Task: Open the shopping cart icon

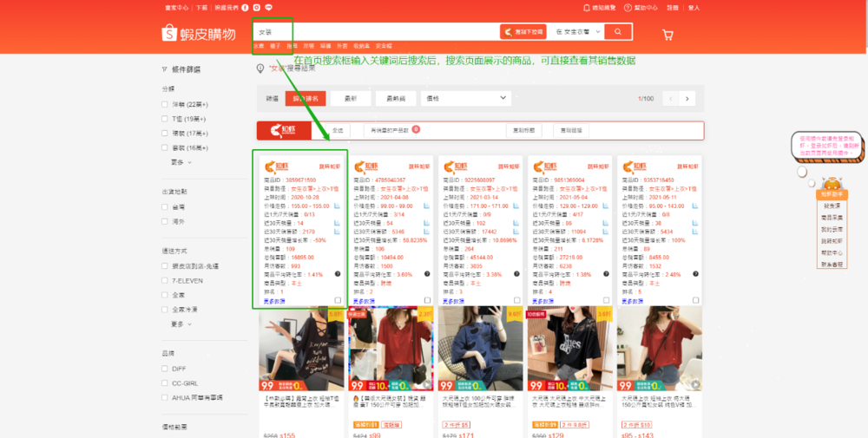Action: (x=667, y=35)
